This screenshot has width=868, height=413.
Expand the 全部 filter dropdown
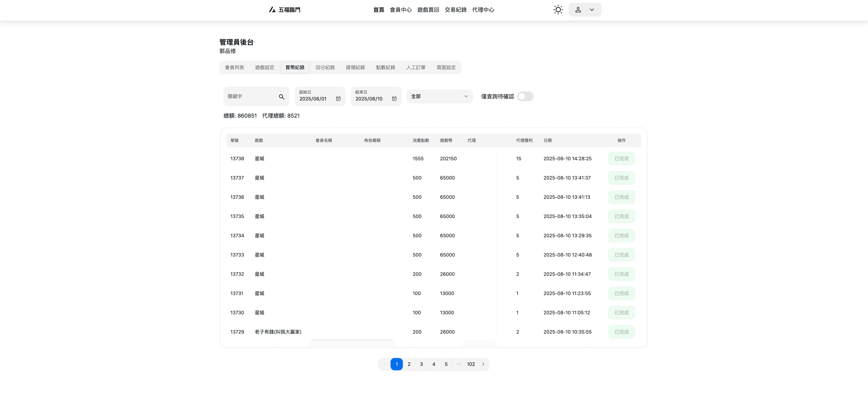(x=440, y=96)
